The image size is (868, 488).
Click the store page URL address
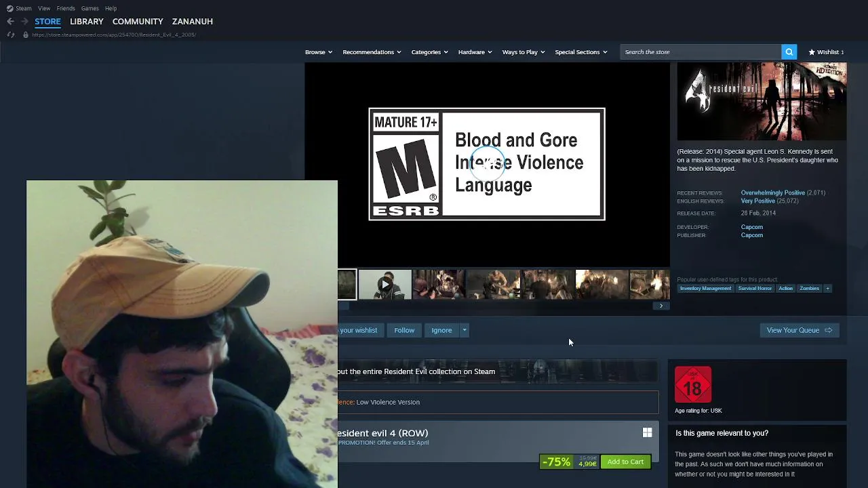coord(114,35)
